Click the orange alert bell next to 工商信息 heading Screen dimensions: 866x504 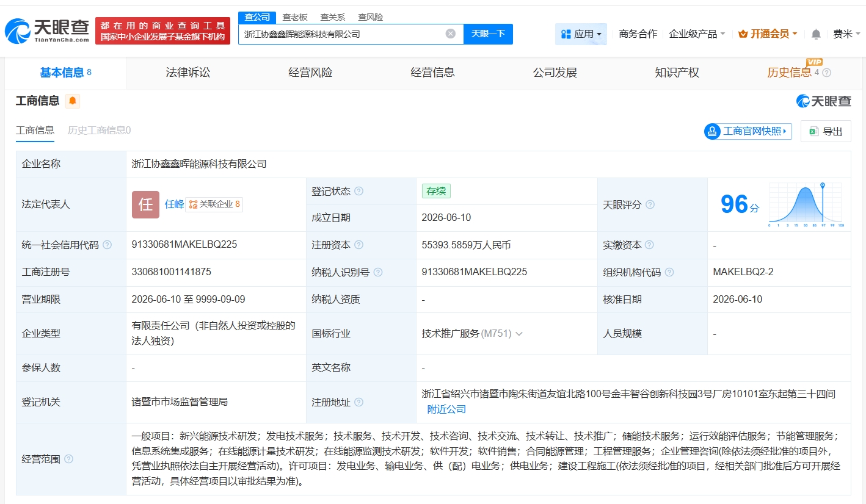(73, 101)
